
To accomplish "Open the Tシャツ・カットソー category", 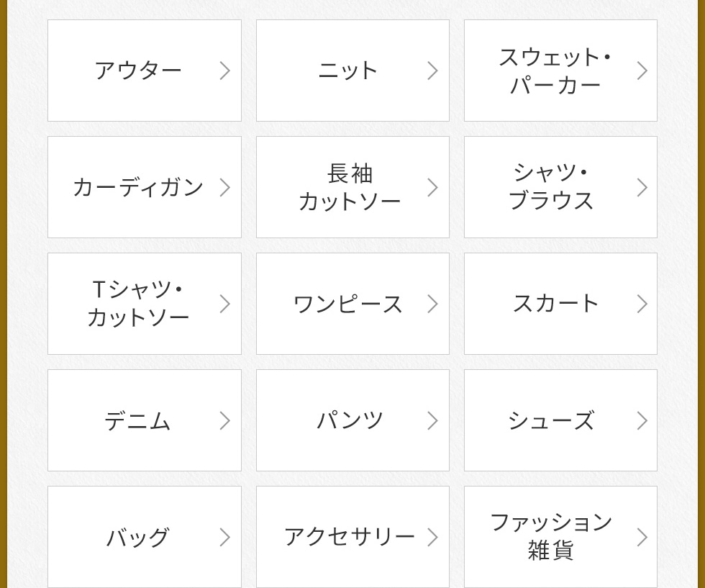I will tap(137, 304).
